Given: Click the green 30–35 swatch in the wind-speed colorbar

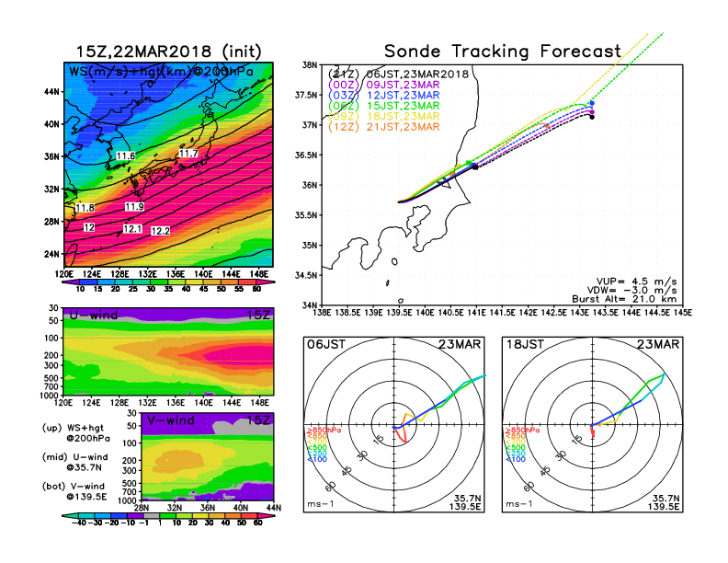Looking at the screenshot, I should point(159,282).
